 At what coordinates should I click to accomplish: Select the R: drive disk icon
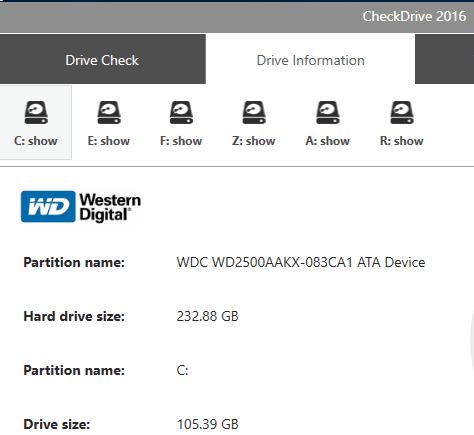click(402, 113)
